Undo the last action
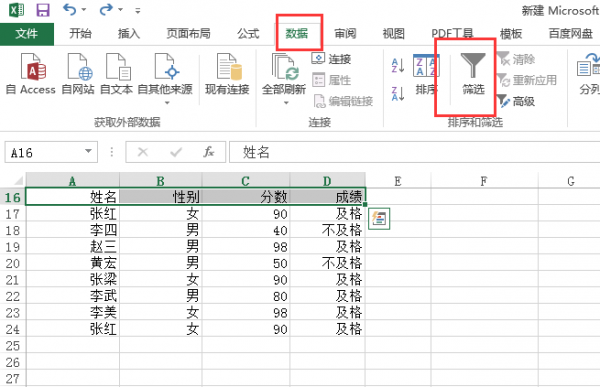This screenshot has width=600, height=387. [x=70, y=9]
